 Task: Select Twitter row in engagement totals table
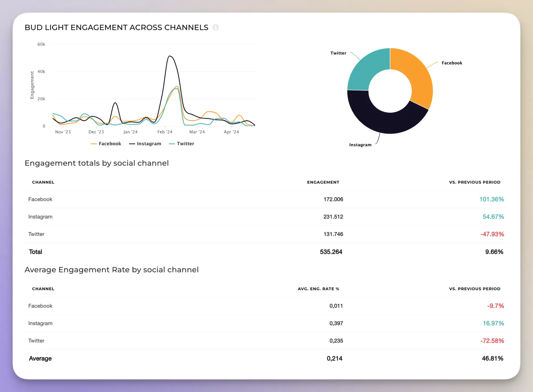[x=266, y=234]
